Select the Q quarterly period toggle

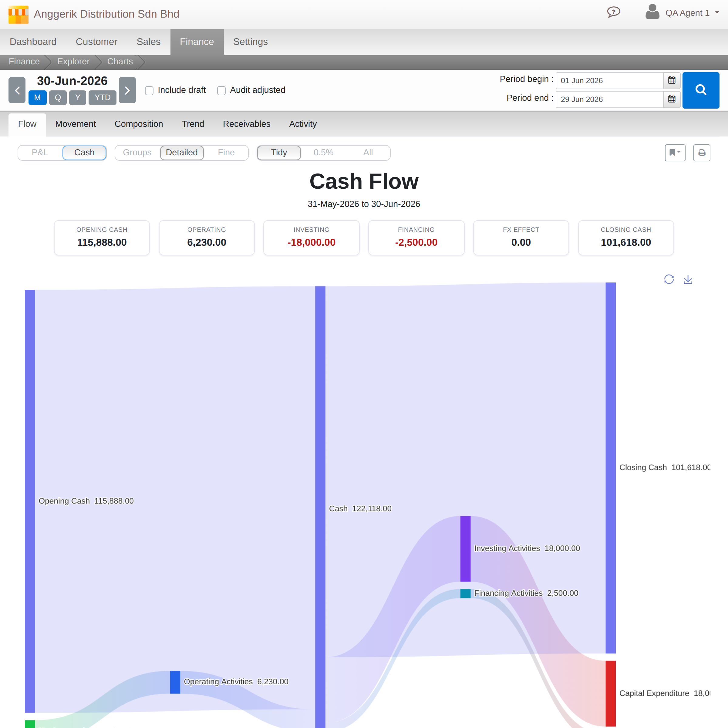[x=58, y=98]
